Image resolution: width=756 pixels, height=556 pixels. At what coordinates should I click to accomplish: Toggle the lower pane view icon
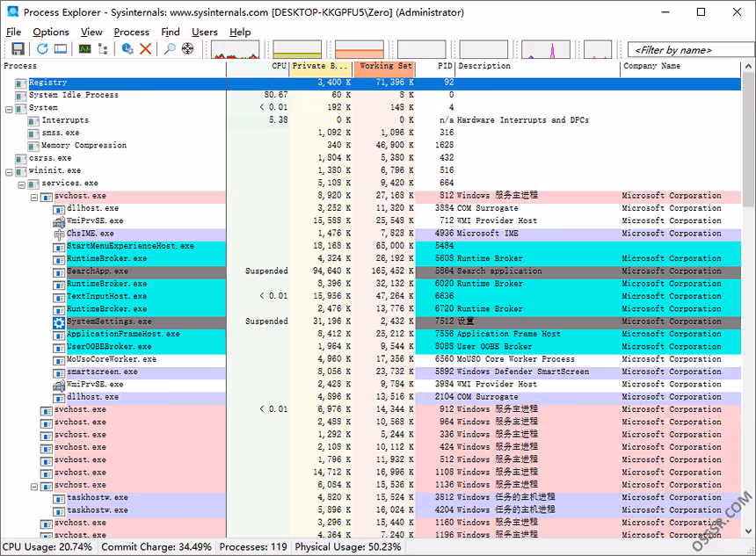[61, 48]
